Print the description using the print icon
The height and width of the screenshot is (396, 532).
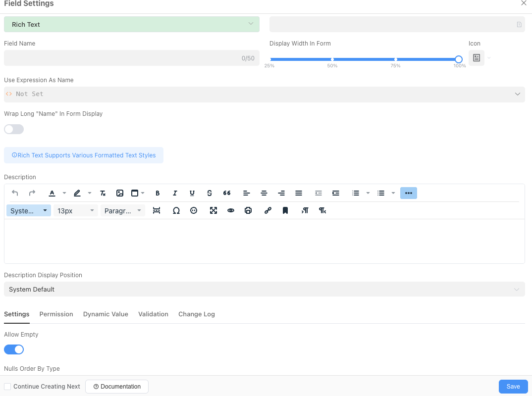pyautogui.click(x=248, y=210)
